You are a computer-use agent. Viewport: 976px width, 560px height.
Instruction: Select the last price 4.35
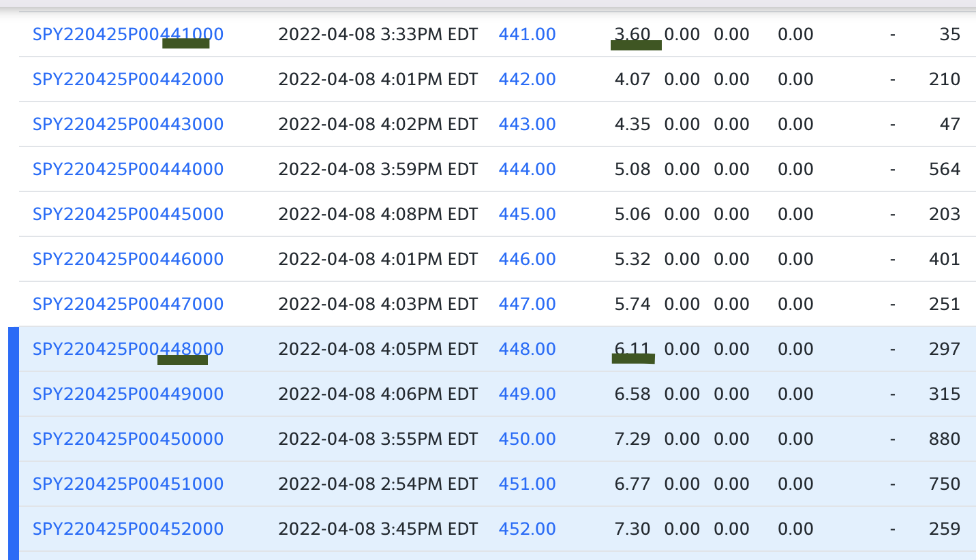(632, 124)
